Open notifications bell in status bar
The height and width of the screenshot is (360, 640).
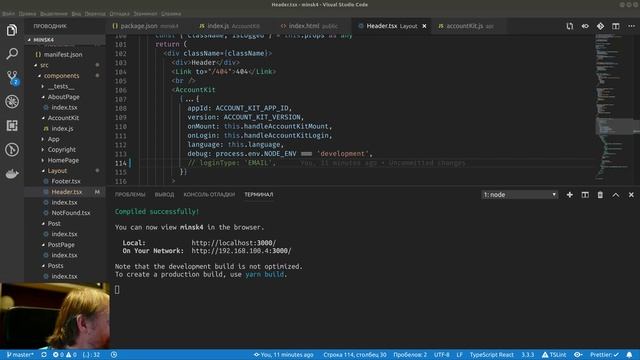[x=629, y=355]
